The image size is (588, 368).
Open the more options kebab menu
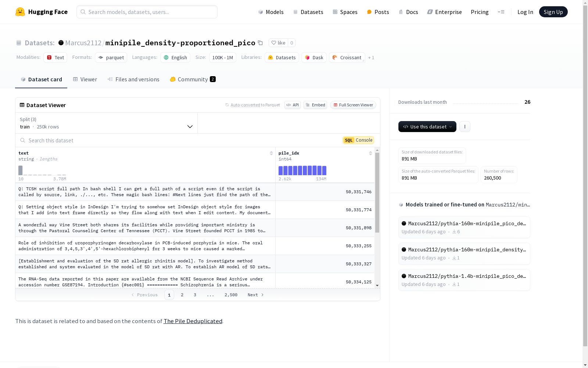465,127
